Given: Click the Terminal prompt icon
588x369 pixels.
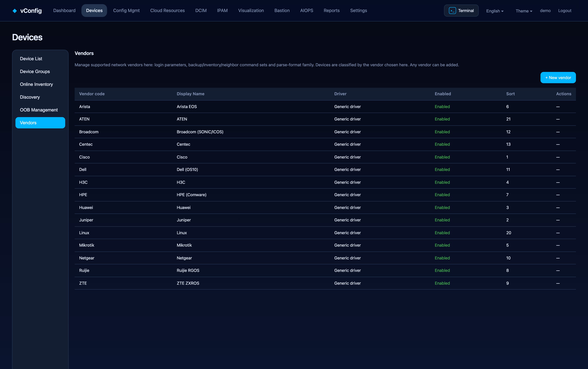Looking at the screenshot, I should click(x=452, y=11).
